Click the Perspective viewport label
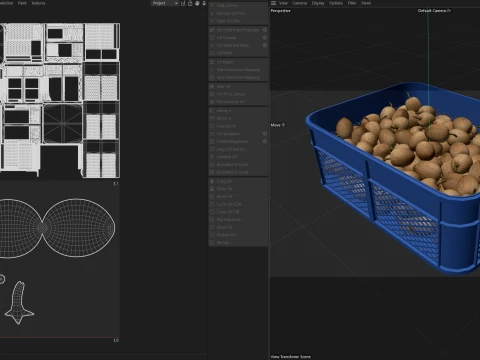480x360 pixels. [280, 11]
